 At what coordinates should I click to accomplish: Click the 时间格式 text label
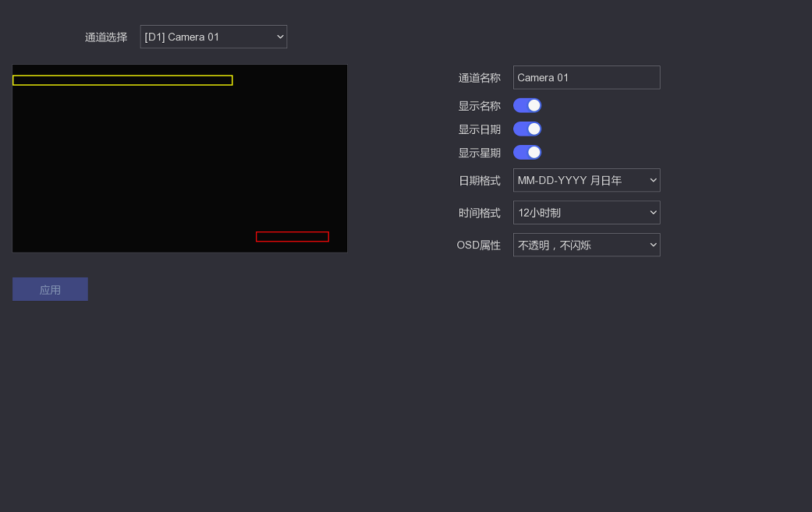pos(479,213)
